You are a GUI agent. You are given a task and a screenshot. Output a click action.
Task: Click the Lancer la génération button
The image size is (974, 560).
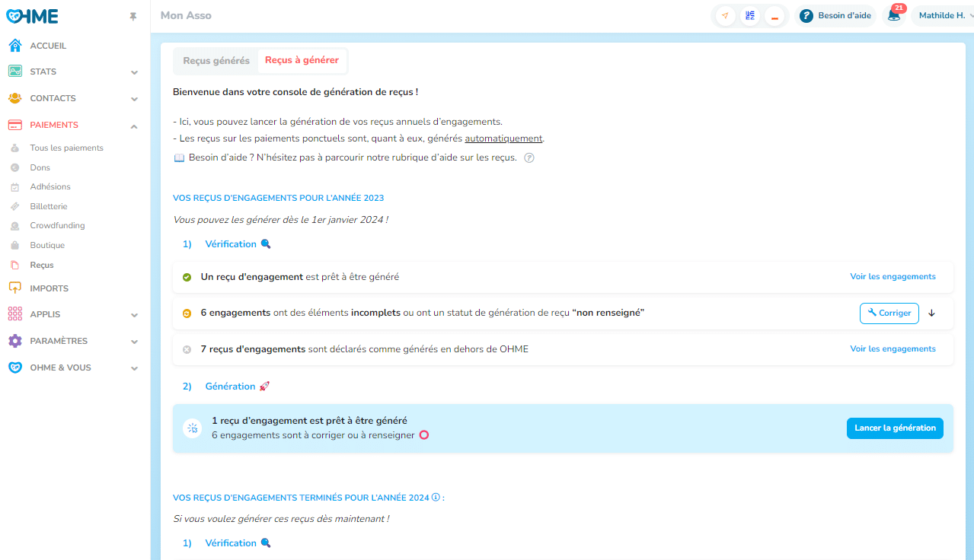click(895, 428)
